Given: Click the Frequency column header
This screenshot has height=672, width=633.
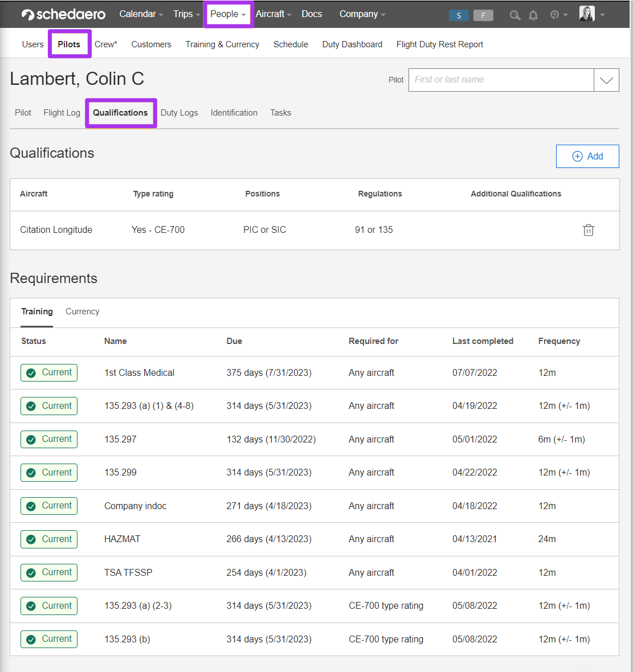Looking at the screenshot, I should pos(559,341).
